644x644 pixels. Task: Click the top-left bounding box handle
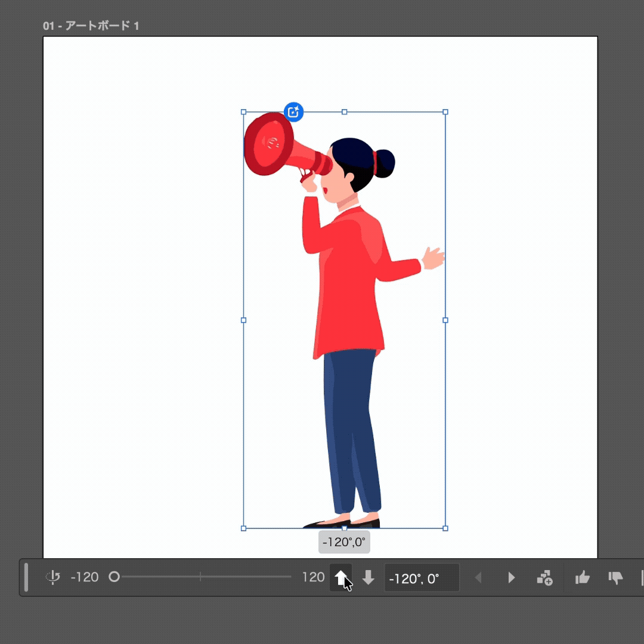[x=243, y=112]
